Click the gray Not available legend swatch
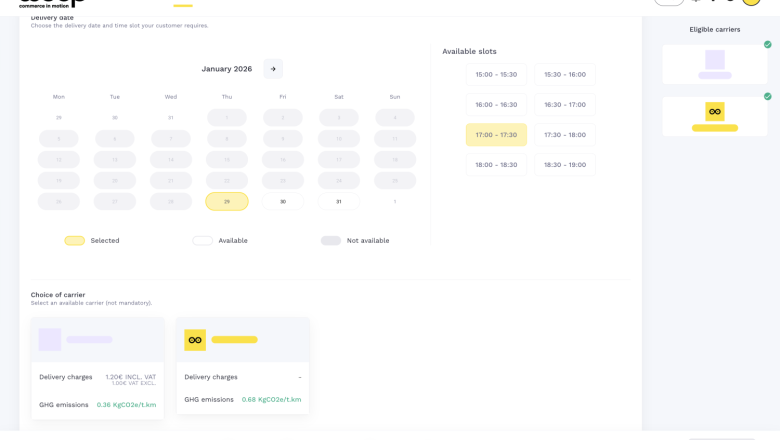The height and width of the screenshot is (440, 780). [331, 241]
